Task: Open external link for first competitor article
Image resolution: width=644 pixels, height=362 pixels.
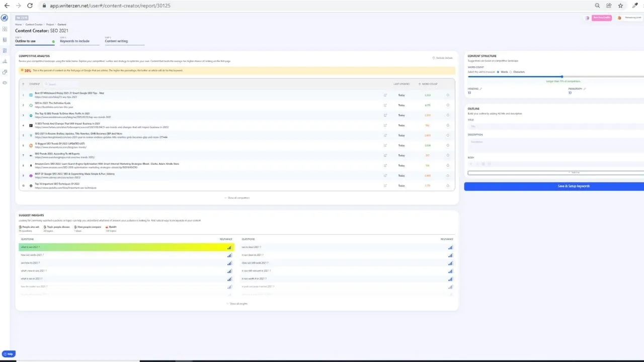Action: pyautogui.click(x=385, y=95)
